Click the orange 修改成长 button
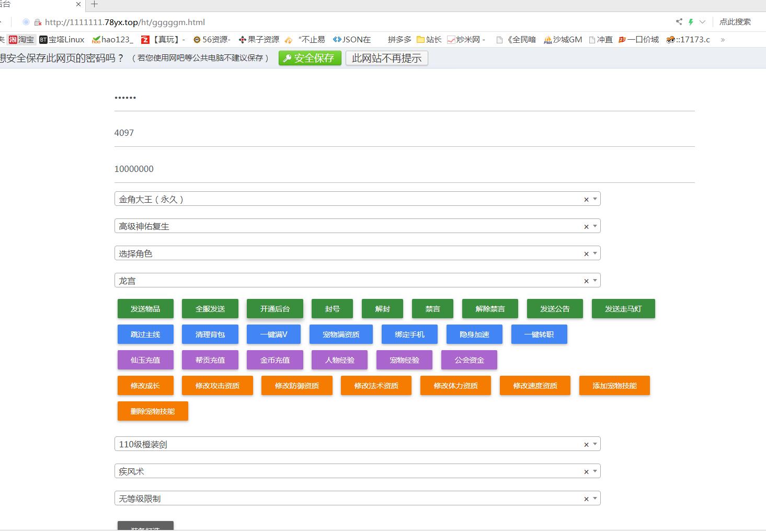This screenshot has width=766, height=532. tap(145, 386)
